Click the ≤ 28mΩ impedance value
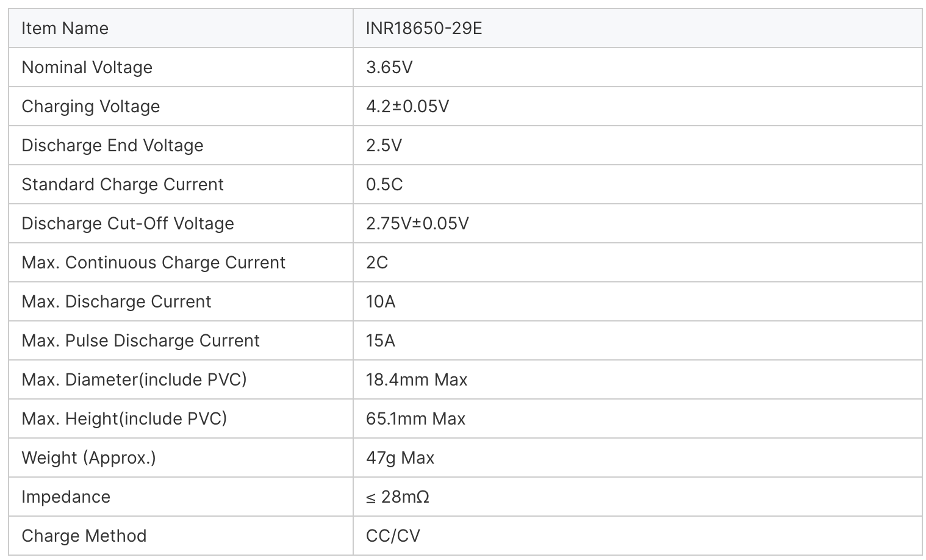The height and width of the screenshot is (560, 926). (398, 497)
